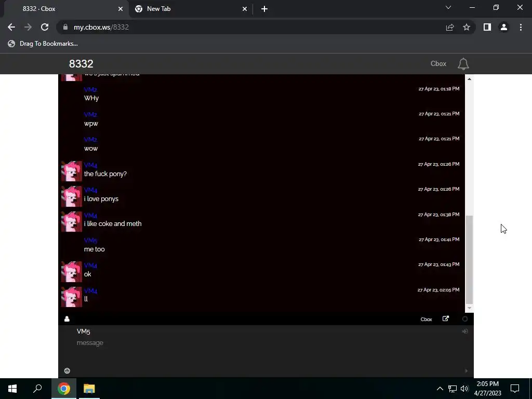
Task: Close the New Tab tab
Action: 245,9
